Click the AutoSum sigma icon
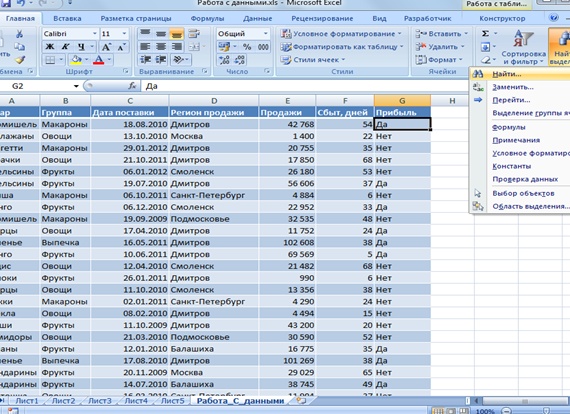This screenshot has width=570, height=414. (x=485, y=34)
